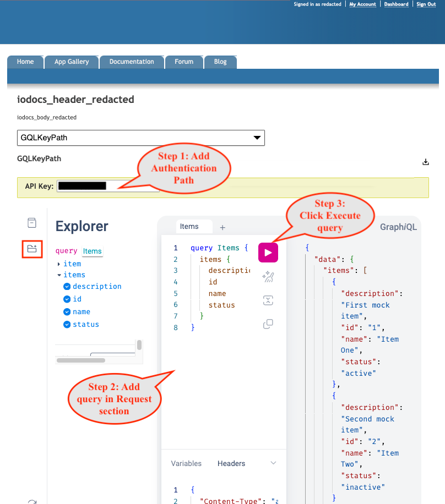Viewport: 445px width, 504px height.
Task: Click "First mock" text in the response
Action: point(365,305)
